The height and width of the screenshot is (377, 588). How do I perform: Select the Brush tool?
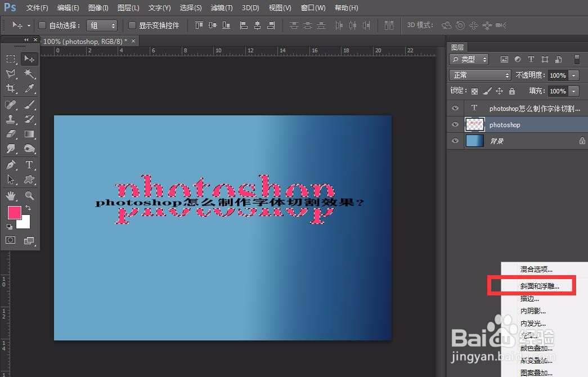coord(29,104)
